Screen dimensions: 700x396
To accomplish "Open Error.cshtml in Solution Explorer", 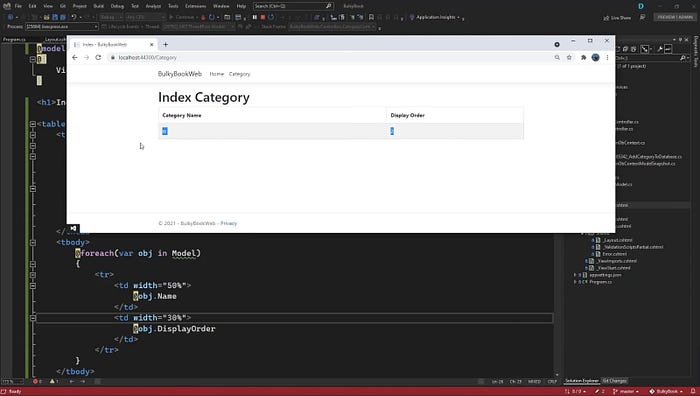I will [x=614, y=254].
